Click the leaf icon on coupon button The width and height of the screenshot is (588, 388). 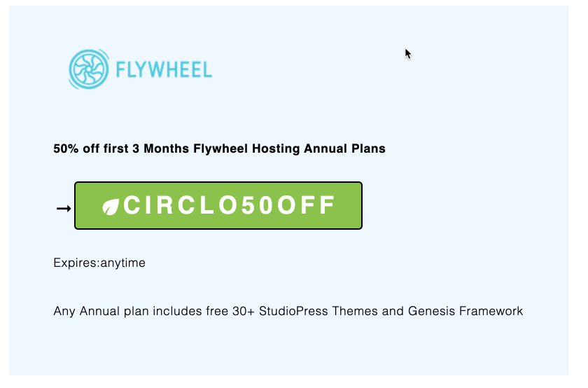111,207
